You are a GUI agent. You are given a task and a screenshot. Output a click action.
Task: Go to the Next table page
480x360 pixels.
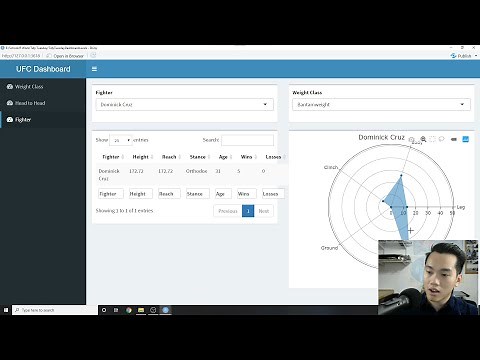(264, 211)
